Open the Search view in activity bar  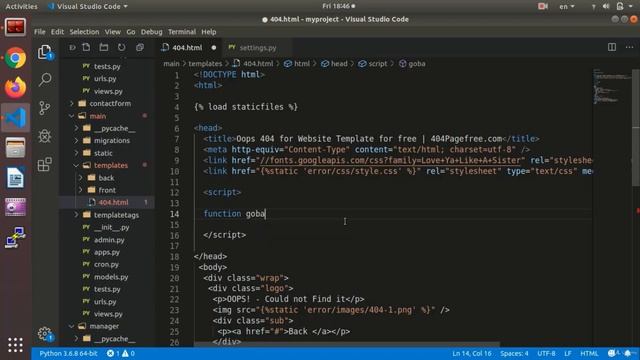45,80
